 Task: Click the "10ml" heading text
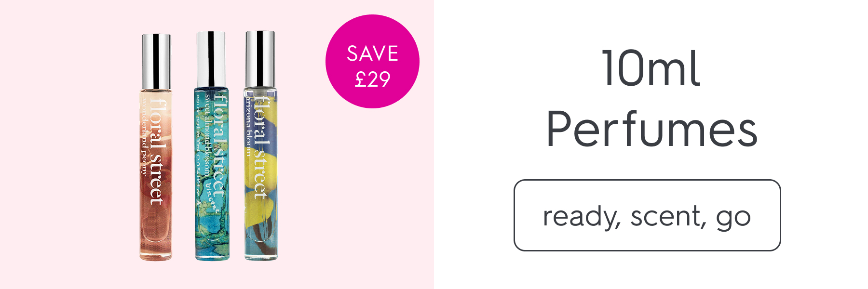coord(651,68)
